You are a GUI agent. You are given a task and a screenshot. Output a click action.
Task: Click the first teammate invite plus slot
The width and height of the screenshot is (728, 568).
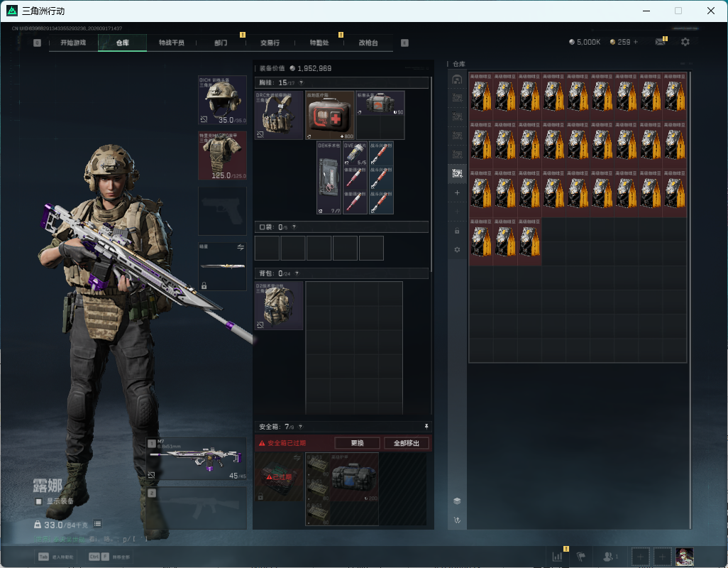[x=640, y=557]
